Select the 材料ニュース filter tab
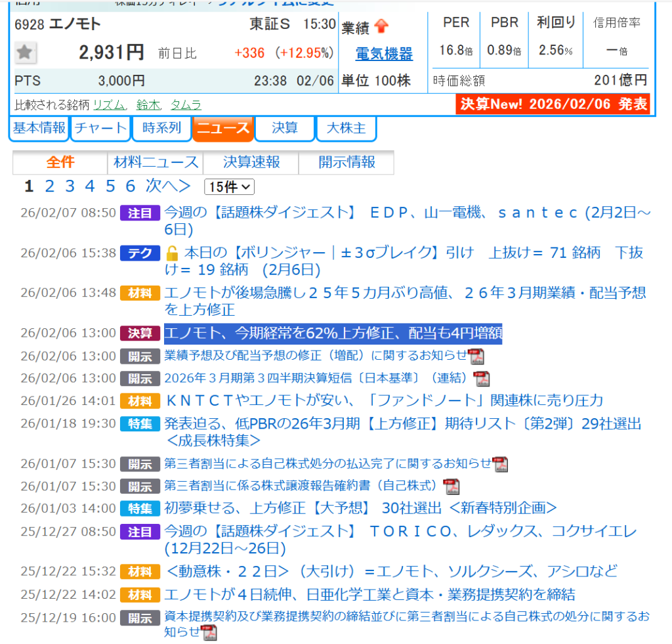This screenshot has width=672, height=644. pyautogui.click(x=156, y=162)
